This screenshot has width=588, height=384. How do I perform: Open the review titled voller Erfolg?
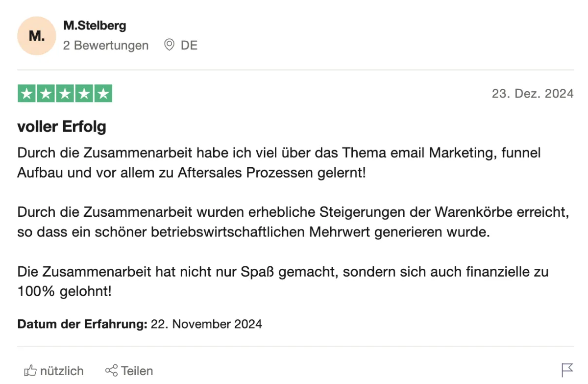[62, 127]
